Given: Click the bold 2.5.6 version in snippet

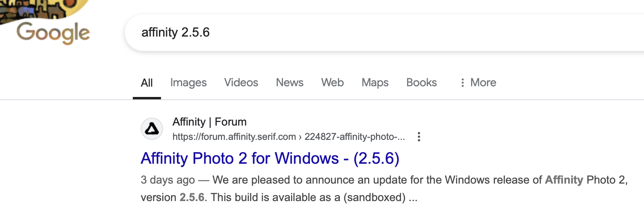Looking at the screenshot, I should (192, 197).
